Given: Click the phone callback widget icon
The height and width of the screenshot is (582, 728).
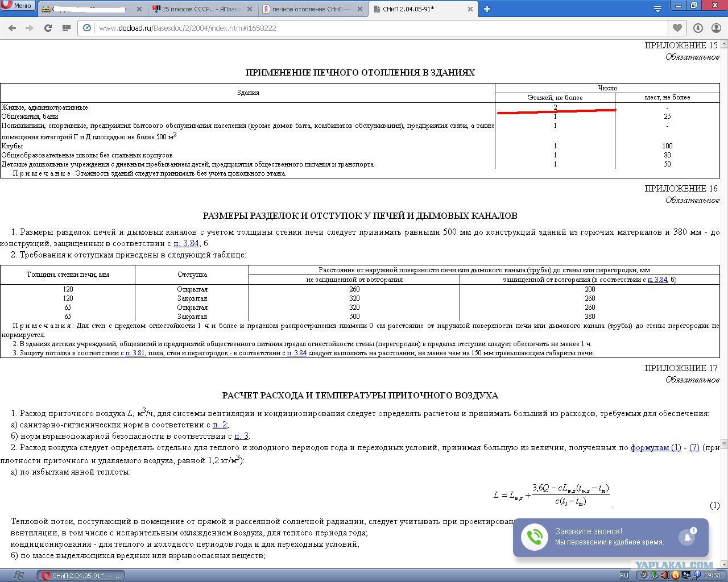Looking at the screenshot, I should pyautogui.click(x=535, y=537).
